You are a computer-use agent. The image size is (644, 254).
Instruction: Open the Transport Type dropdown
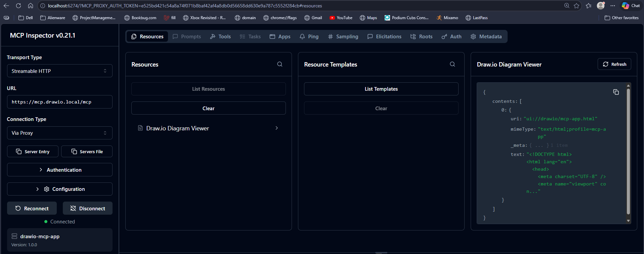(x=59, y=71)
